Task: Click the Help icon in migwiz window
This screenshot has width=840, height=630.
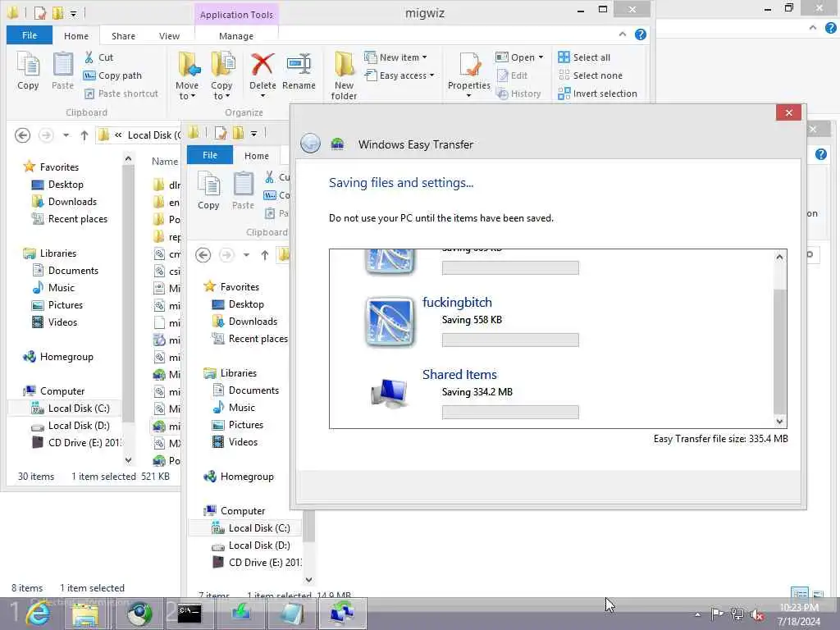Action: coord(640,34)
